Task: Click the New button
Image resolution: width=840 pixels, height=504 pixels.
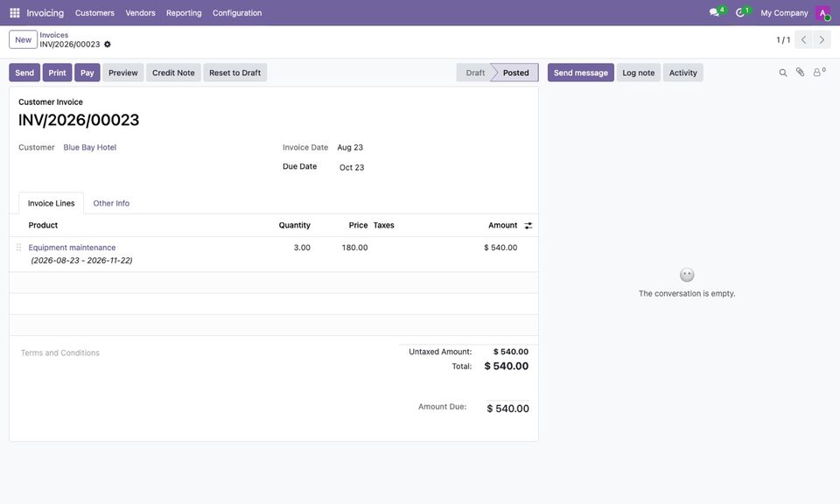Action: point(23,39)
